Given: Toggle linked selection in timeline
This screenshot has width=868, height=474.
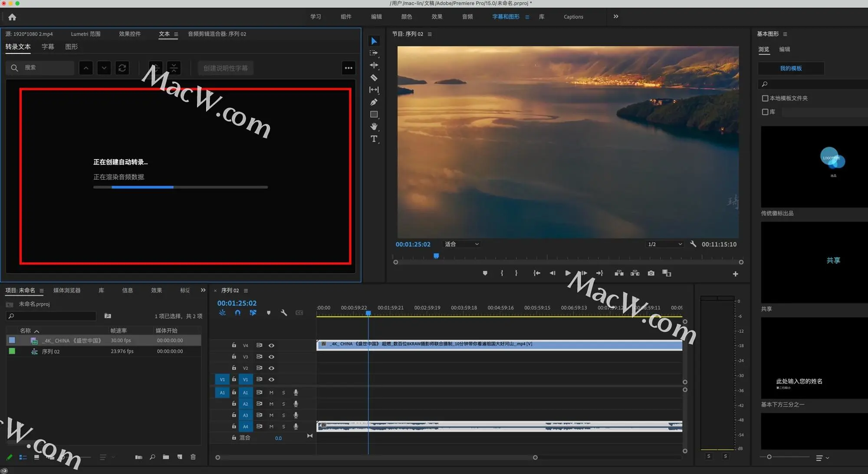Looking at the screenshot, I should pyautogui.click(x=253, y=313).
